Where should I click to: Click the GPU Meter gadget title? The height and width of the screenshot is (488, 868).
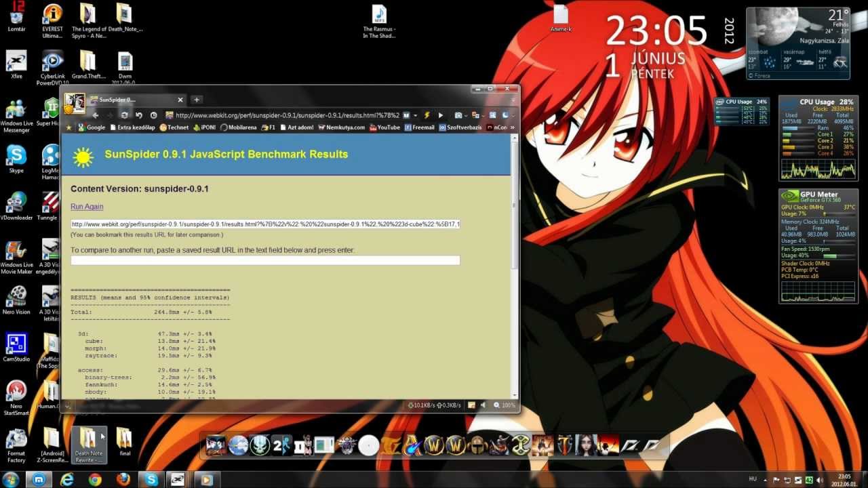818,195
